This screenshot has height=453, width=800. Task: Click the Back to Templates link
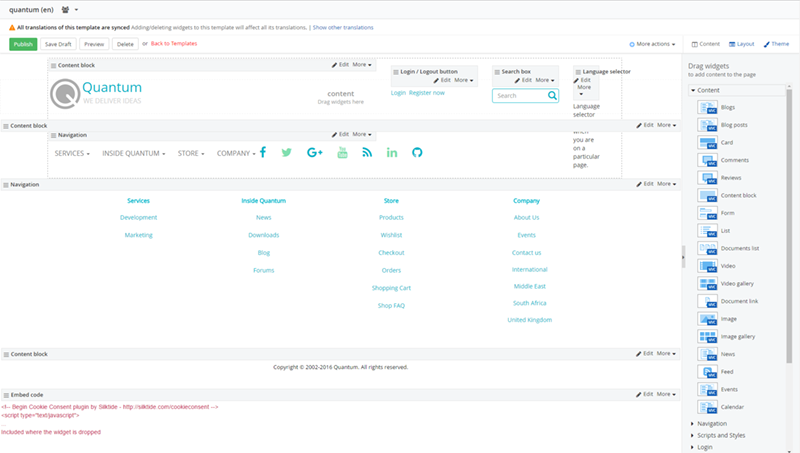(174, 44)
